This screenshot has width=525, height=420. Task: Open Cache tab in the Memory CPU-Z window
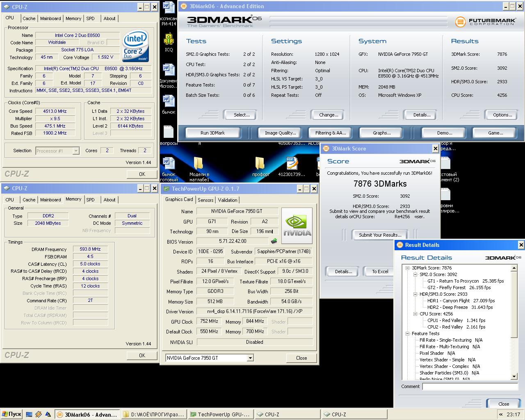tap(29, 200)
